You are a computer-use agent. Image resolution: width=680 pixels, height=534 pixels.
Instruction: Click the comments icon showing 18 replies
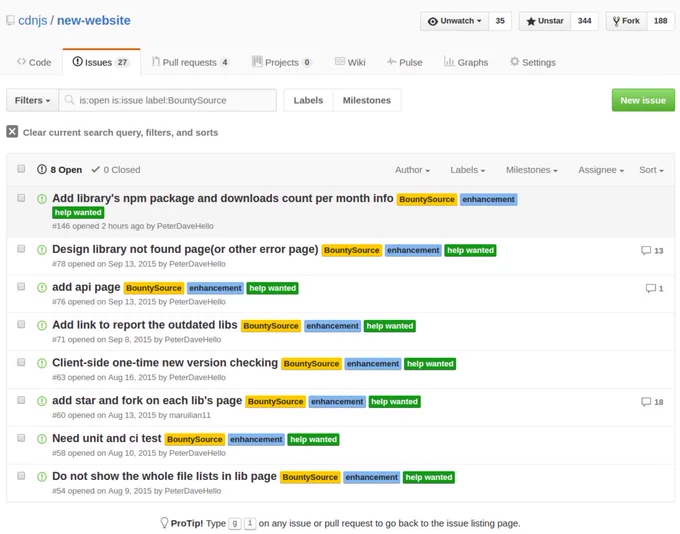[x=646, y=402]
